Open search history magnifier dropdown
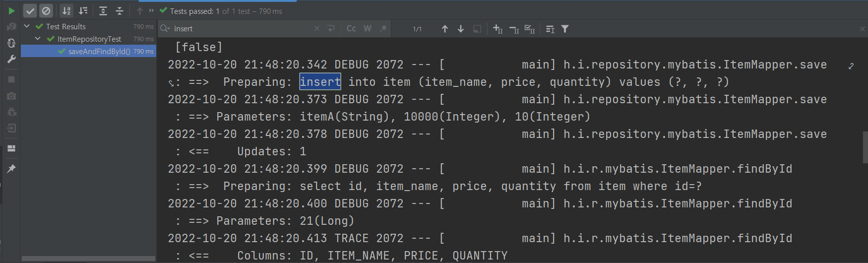868x263 pixels. pyautogui.click(x=165, y=29)
